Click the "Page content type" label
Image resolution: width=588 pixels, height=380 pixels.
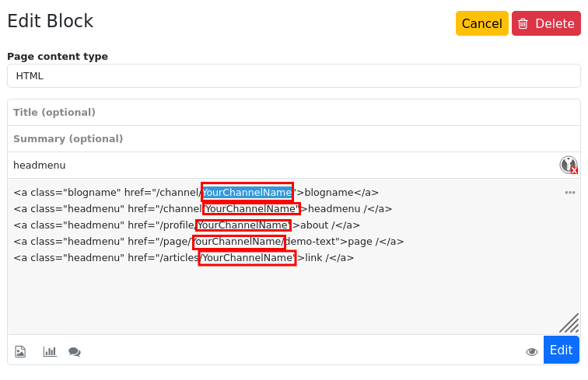(58, 56)
